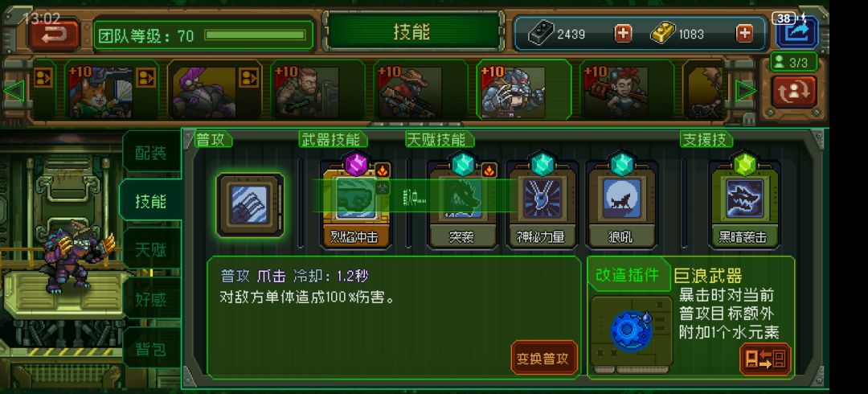Add silver currency with plus button
This screenshot has height=394, width=868.
pos(624,34)
